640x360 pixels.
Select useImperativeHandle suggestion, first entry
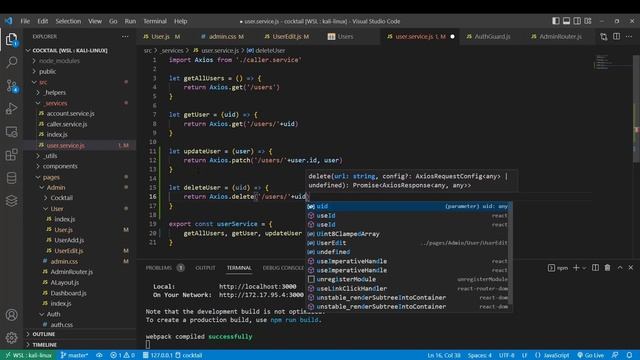coord(407,261)
